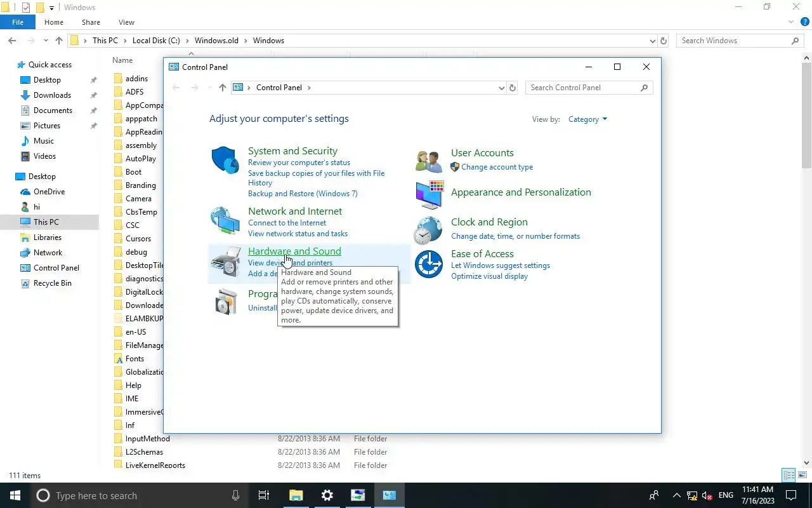Image resolution: width=812 pixels, height=508 pixels.
Task: Open the View by Category dropdown
Action: (587, 119)
